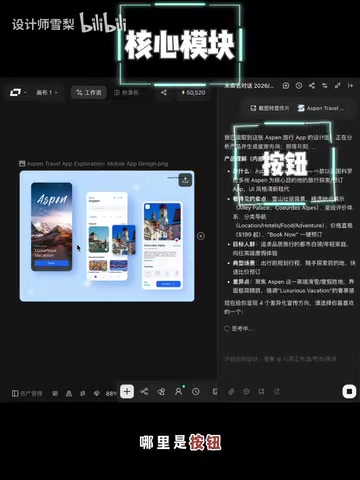Click the circled plus beside the image

point(201,236)
